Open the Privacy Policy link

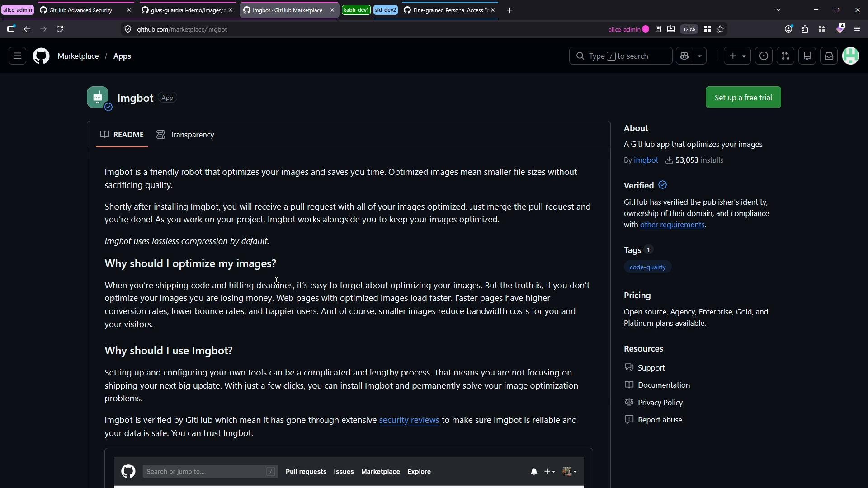point(654,403)
